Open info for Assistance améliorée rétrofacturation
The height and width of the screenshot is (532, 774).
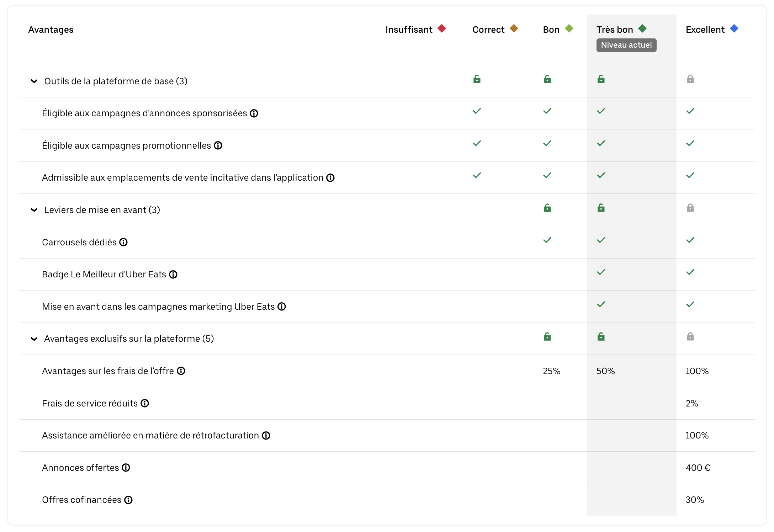(x=266, y=436)
